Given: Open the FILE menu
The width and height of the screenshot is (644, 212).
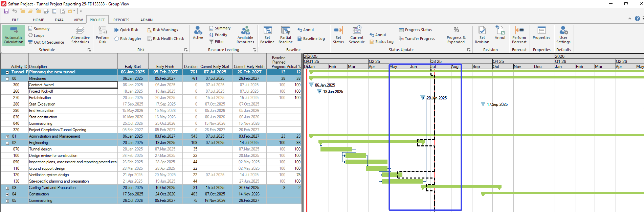Looking at the screenshot, I should click(15, 20).
